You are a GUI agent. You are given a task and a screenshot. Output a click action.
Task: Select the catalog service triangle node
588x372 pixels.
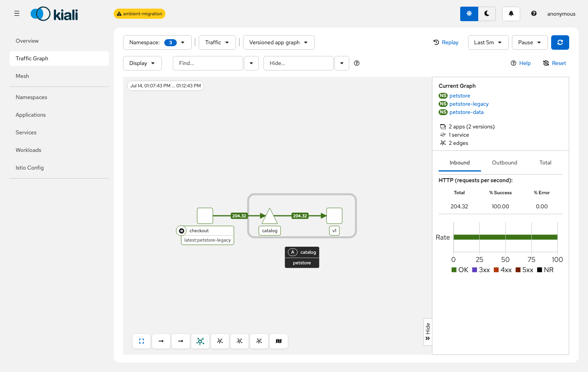[x=270, y=216]
